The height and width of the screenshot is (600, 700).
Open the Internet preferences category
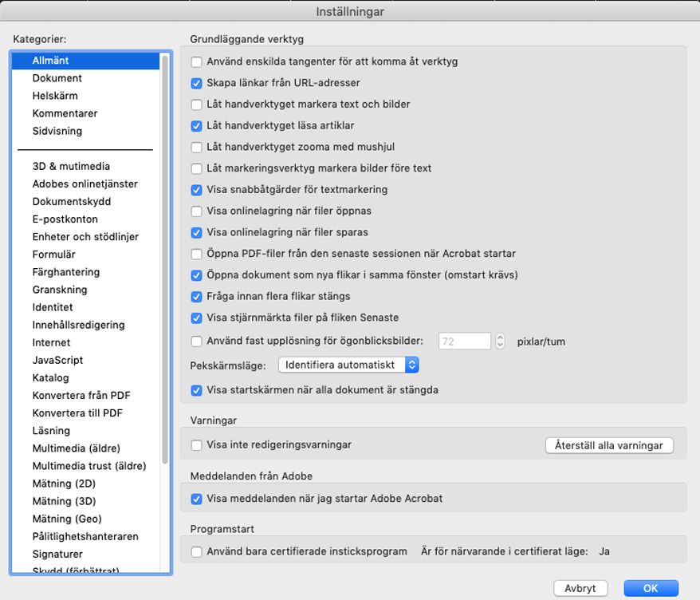[x=52, y=342]
